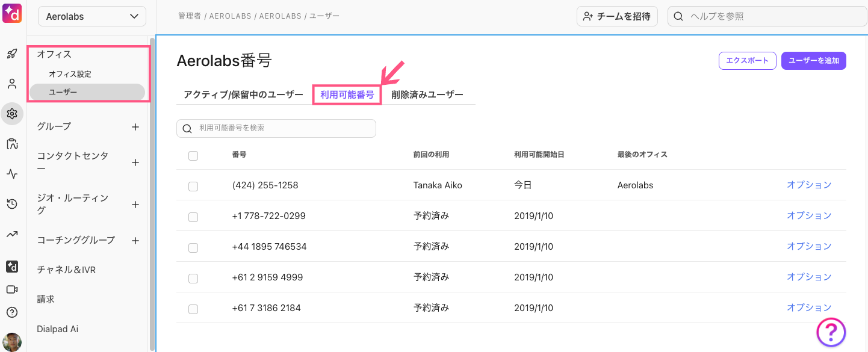Click the 利用可能開始日 column header
This screenshot has height=352, width=868.
tap(539, 155)
